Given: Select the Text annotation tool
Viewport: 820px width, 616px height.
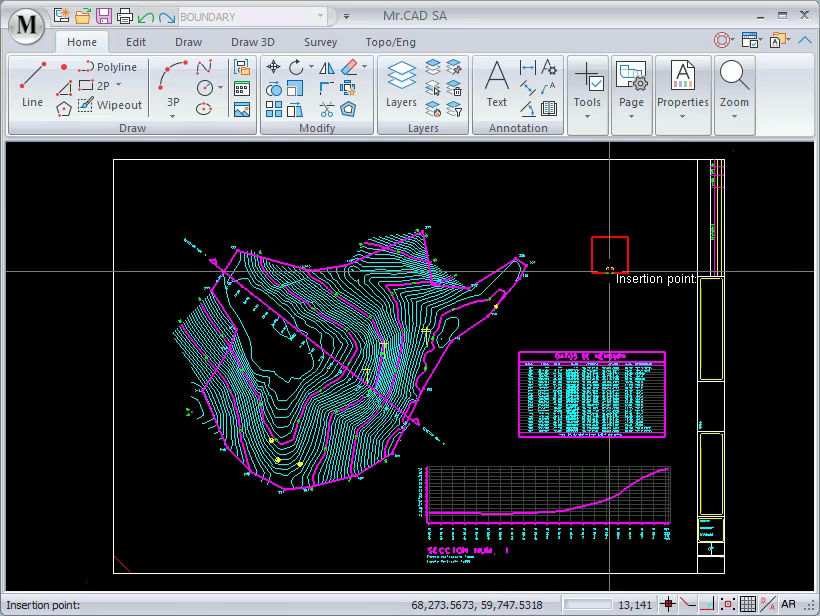Looking at the screenshot, I should pos(497,84).
